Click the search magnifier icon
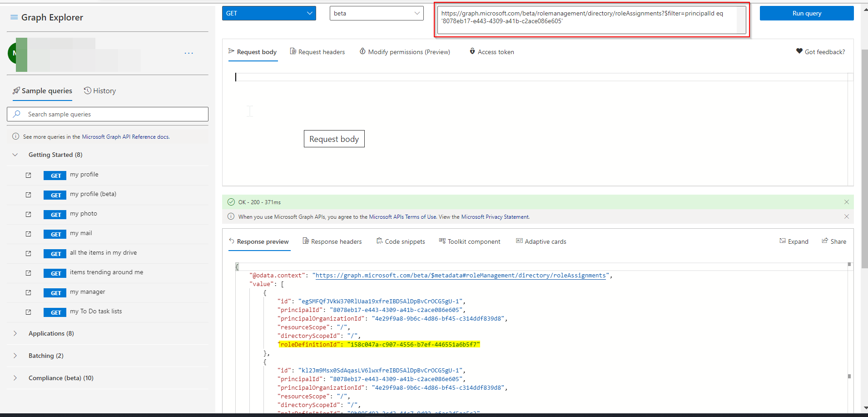The height and width of the screenshot is (417, 868). (x=17, y=114)
